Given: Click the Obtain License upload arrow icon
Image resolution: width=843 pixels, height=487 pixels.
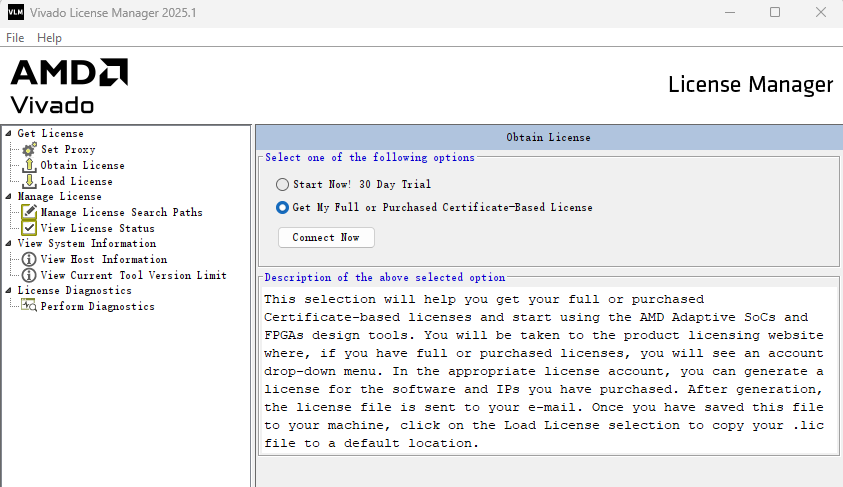Looking at the screenshot, I should 29,166.
